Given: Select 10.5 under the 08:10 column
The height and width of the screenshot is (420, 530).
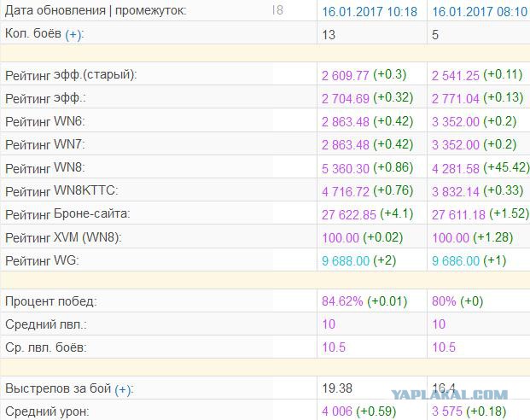Looking at the screenshot, I should [x=444, y=347].
